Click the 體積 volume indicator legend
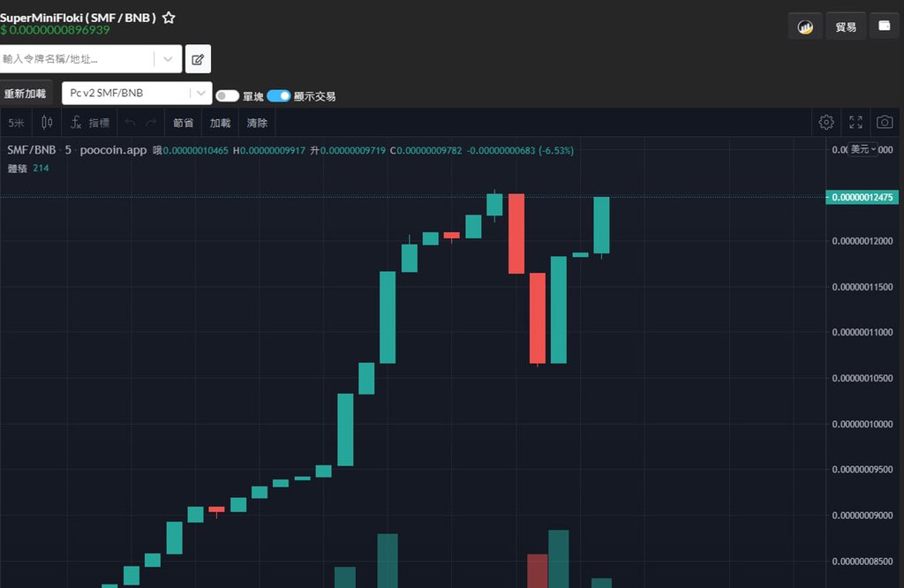Viewport: 904px width, 588px height. tap(18, 169)
